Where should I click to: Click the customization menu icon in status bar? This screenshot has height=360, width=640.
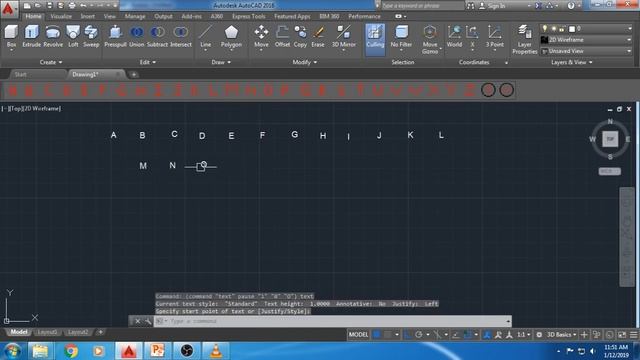pos(633,335)
